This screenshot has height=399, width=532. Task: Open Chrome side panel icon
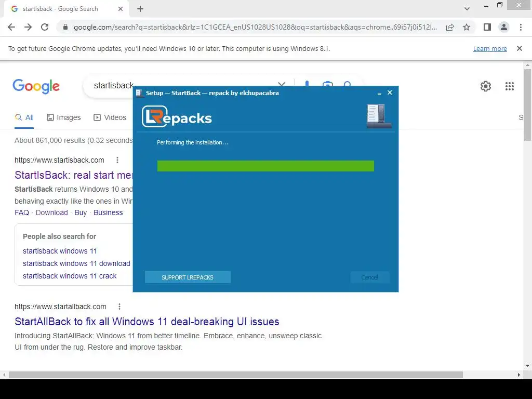coord(487,27)
